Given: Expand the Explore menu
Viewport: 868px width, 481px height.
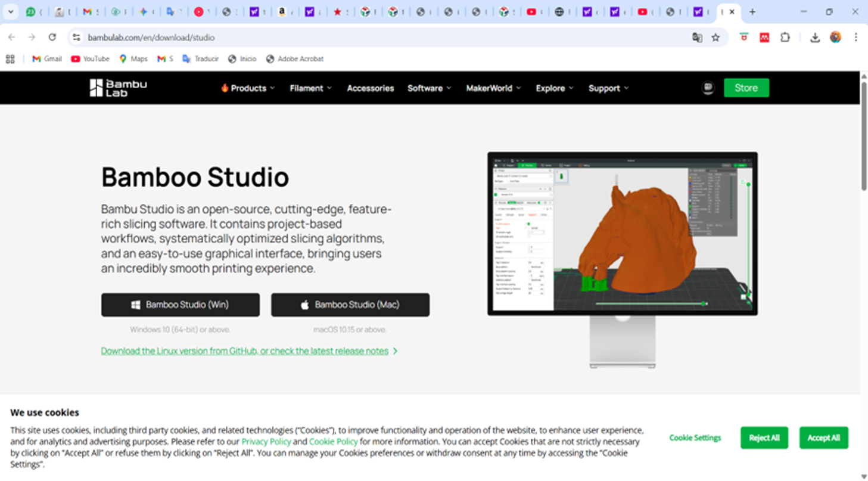Looking at the screenshot, I should click(x=555, y=88).
